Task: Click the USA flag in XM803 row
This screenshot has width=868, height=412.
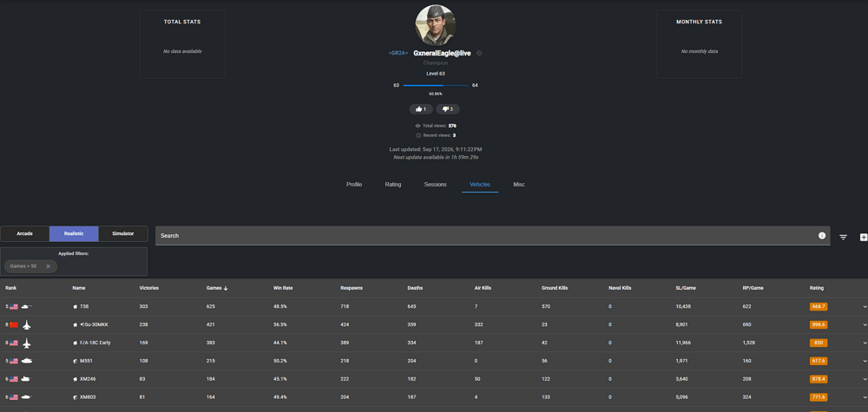Action: (x=14, y=397)
